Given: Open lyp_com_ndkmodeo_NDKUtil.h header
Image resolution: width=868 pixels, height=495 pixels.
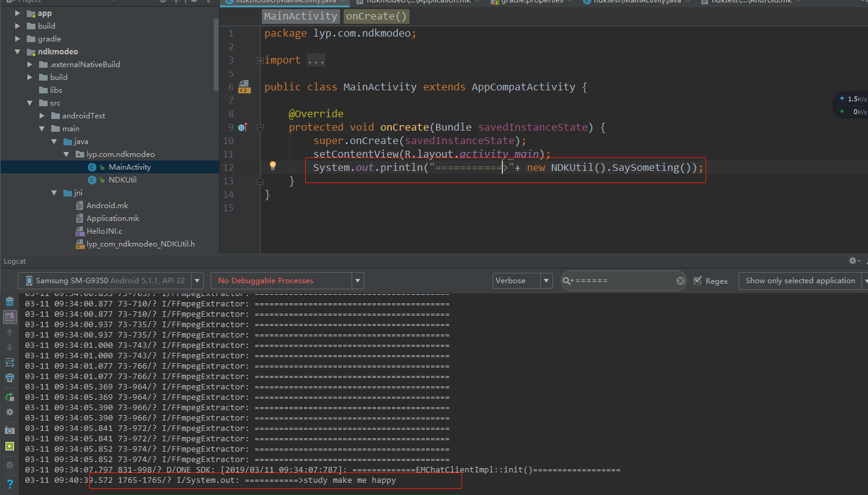Looking at the screenshot, I should tap(140, 244).
